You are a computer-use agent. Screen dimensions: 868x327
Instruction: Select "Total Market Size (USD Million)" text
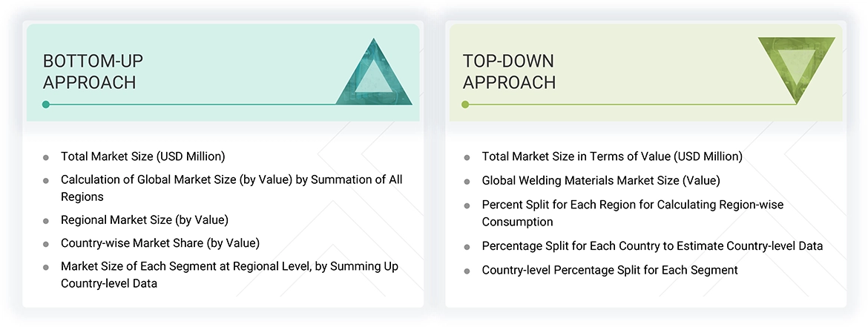[142, 156]
